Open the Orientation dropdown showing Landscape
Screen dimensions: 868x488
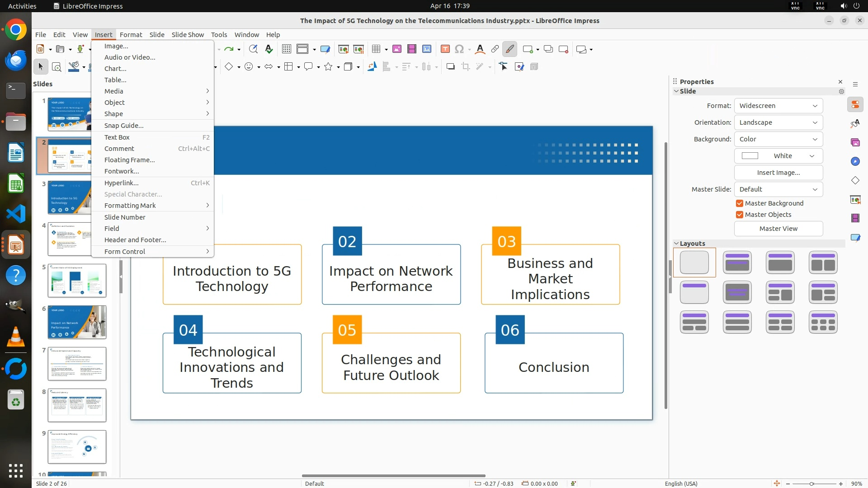pyautogui.click(x=778, y=122)
